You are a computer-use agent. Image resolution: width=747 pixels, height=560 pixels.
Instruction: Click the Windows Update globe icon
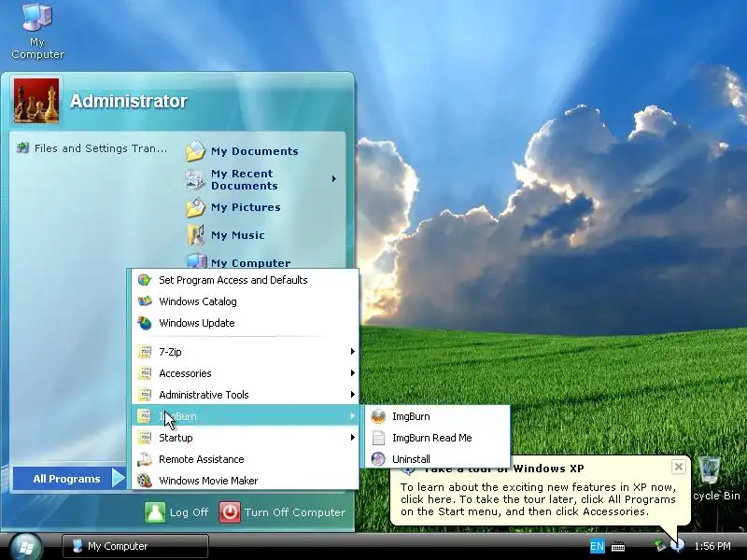[145, 323]
